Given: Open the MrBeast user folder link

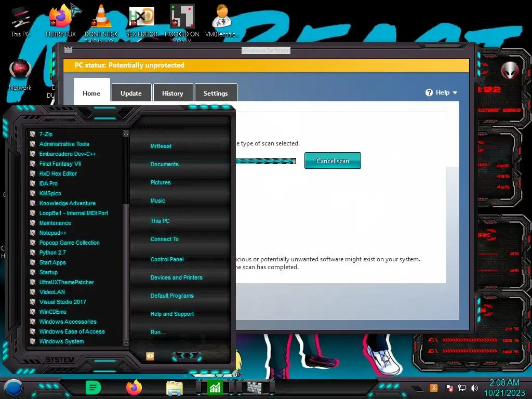Looking at the screenshot, I should coord(161,146).
